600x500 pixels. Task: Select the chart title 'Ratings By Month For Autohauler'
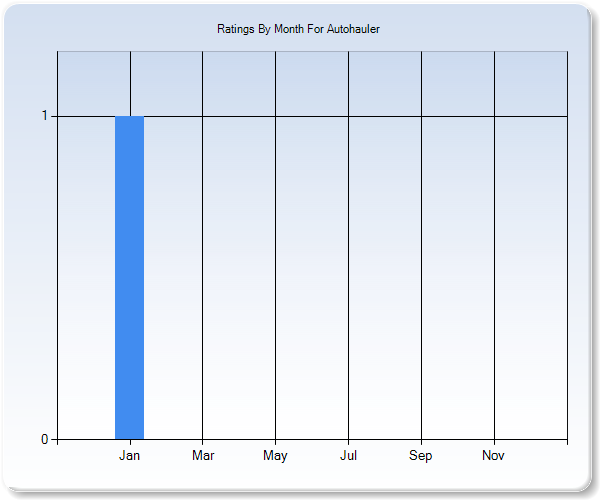[x=298, y=29]
